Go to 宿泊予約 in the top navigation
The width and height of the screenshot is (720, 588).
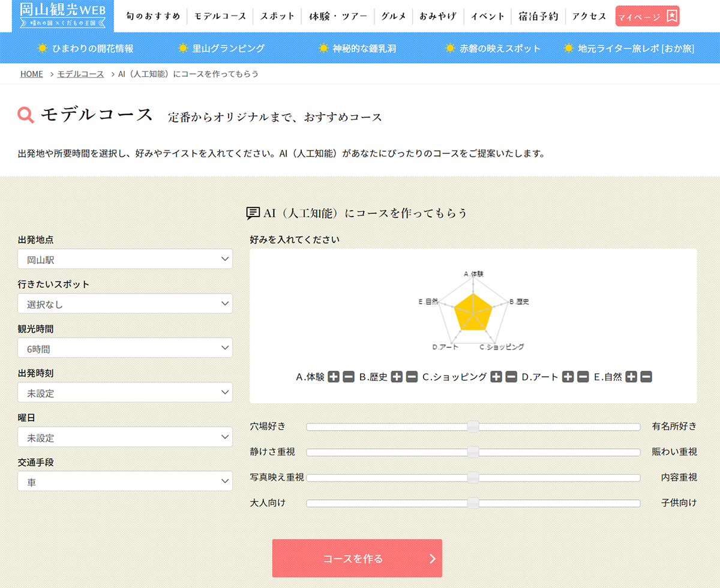coord(538,16)
